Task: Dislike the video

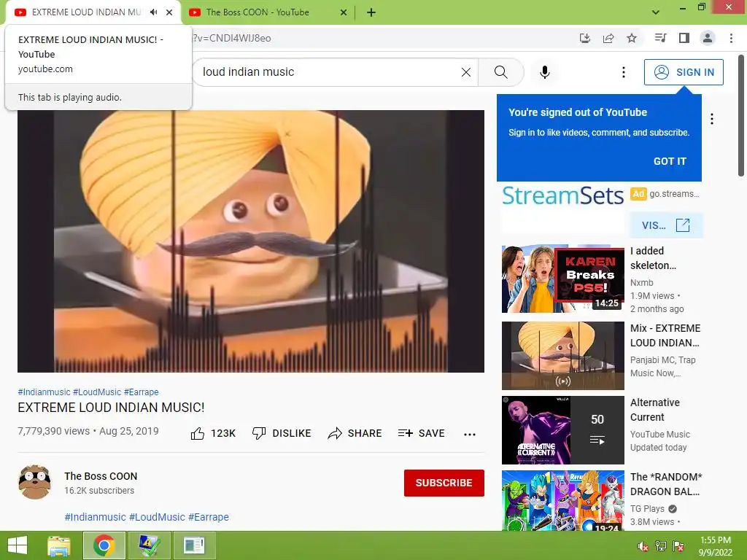Action: (282, 433)
